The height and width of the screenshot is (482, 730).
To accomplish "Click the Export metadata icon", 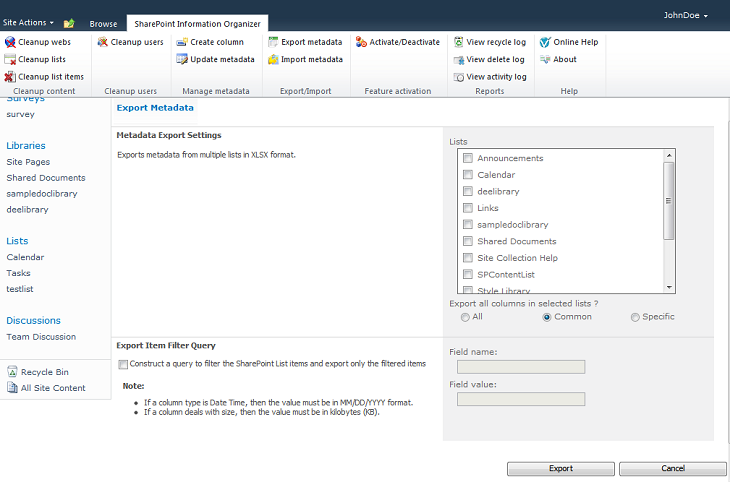I will [x=273, y=42].
